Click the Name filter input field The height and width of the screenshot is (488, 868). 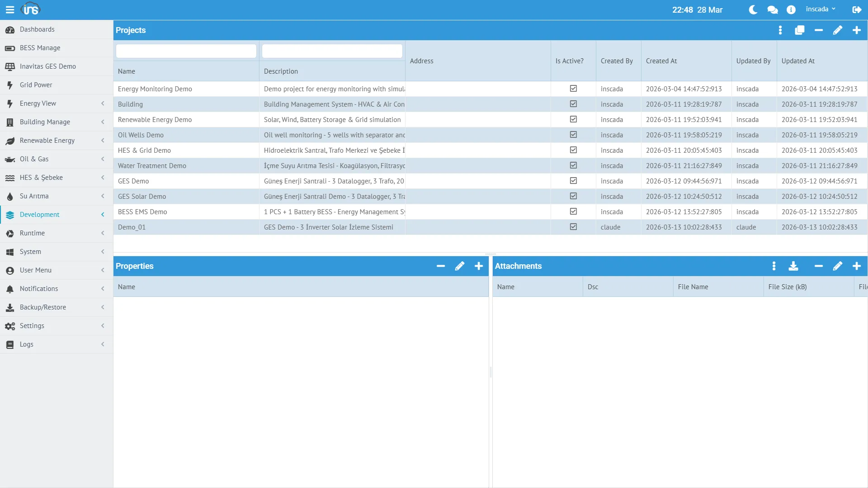click(186, 51)
